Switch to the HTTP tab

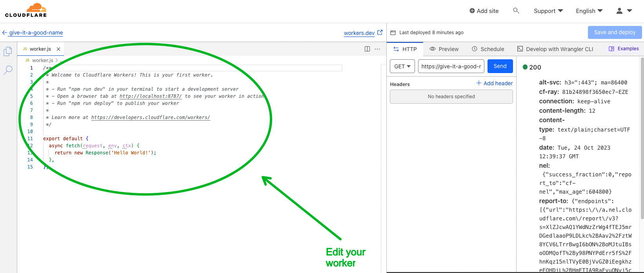pos(405,49)
